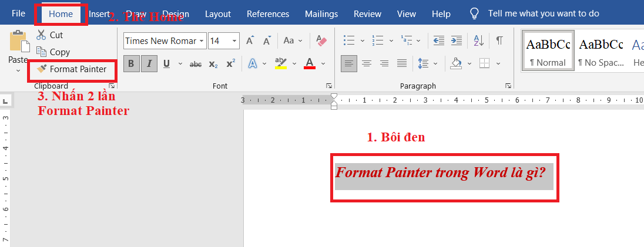Apply the borders button icon
The width and height of the screenshot is (644, 247).
tap(485, 63)
